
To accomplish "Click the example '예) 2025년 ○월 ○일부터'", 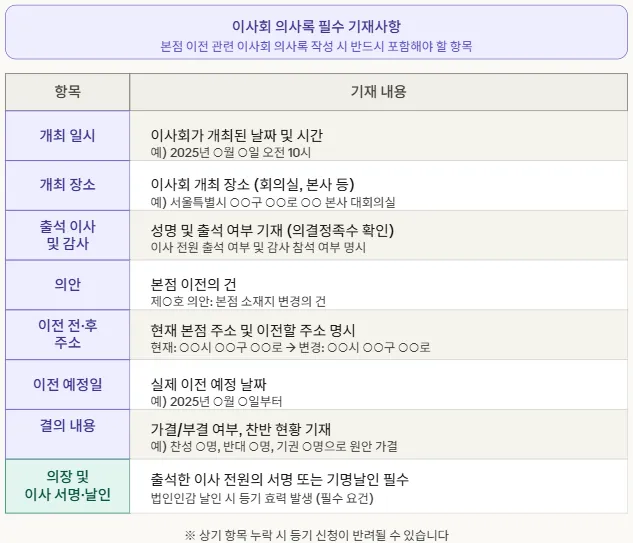I will point(216,402).
